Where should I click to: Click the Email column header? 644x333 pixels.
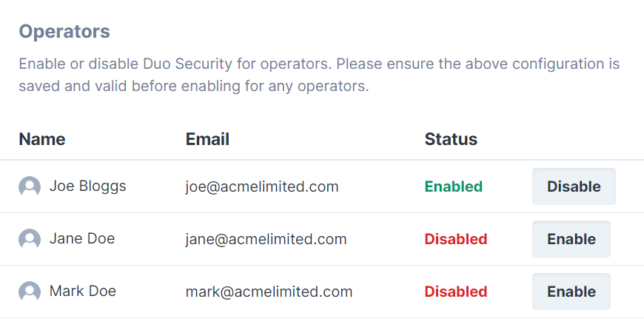click(207, 139)
